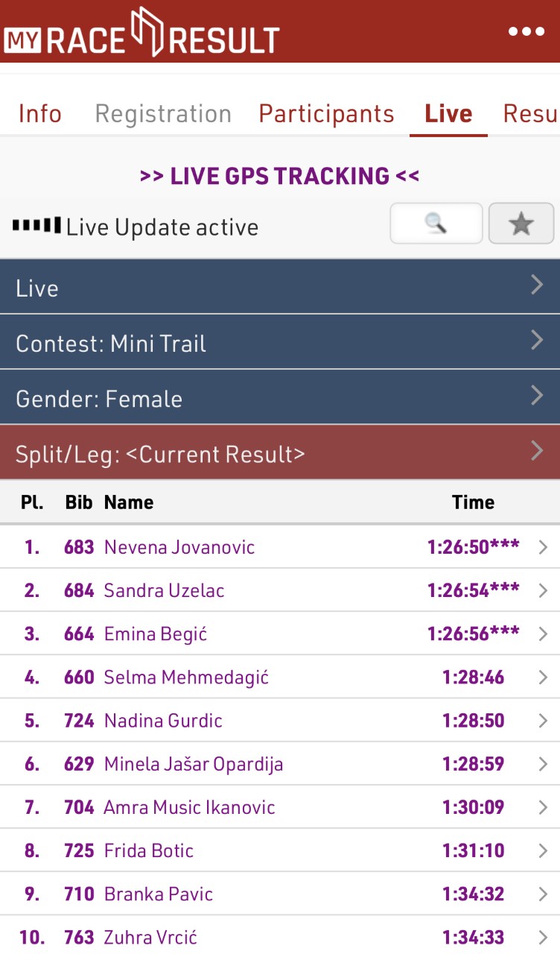Open the LIVE GPS TRACKING link
The width and height of the screenshot is (560, 954).
coord(280,176)
